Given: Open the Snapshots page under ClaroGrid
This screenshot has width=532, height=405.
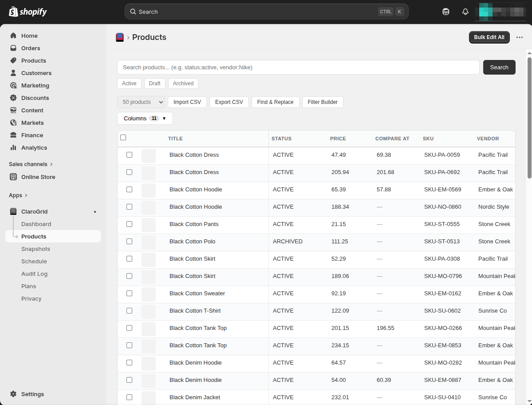Looking at the screenshot, I should click(35, 249).
